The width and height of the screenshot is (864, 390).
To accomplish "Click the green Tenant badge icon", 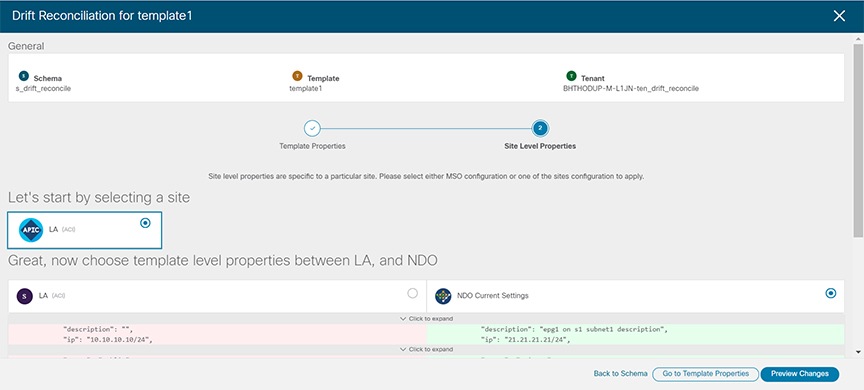I will pos(571,76).
